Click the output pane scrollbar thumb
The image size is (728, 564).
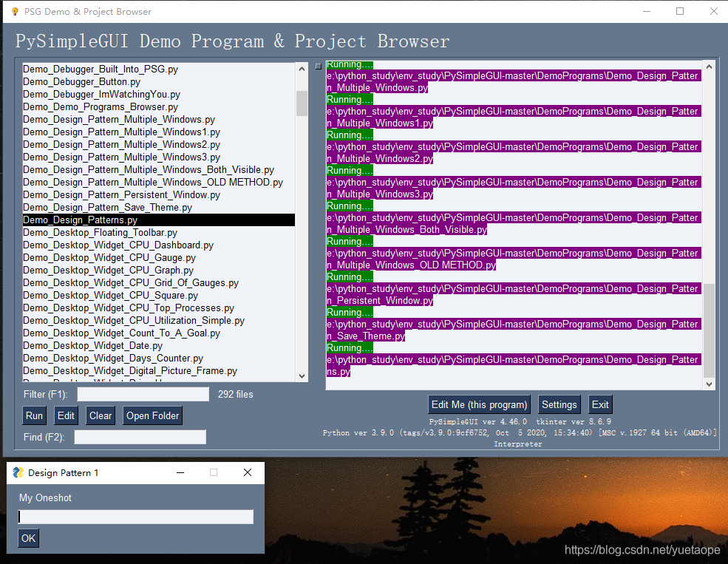coord(709,330)
